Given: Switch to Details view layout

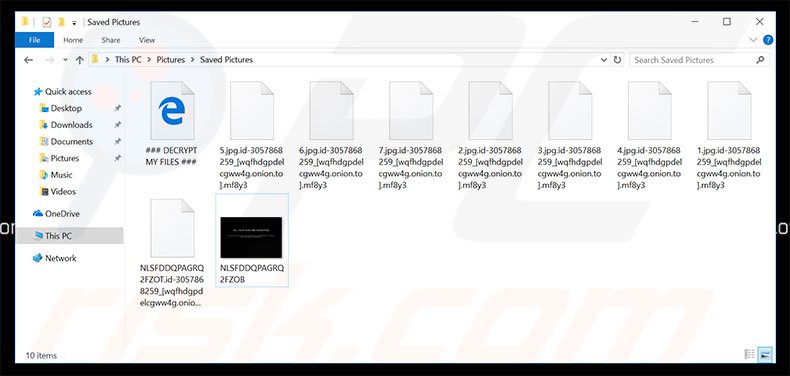Looking at the screenshot, I should pyautogui.click(x=749, y=354).
